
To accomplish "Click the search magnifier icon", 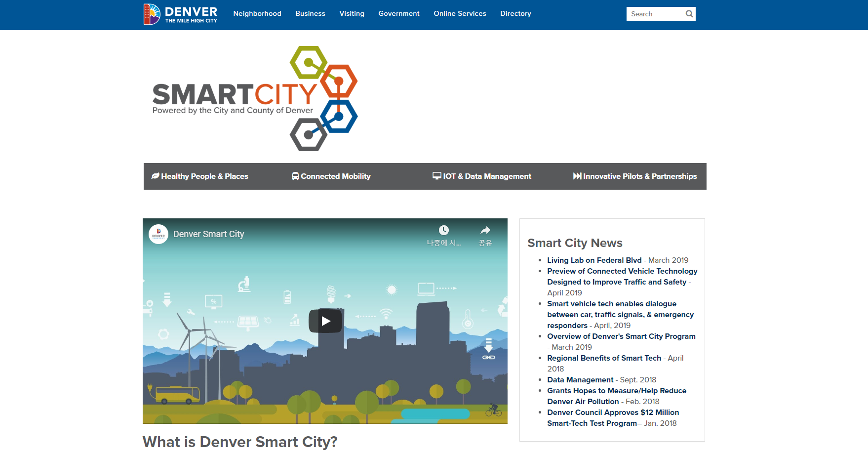I will (689, 14).
